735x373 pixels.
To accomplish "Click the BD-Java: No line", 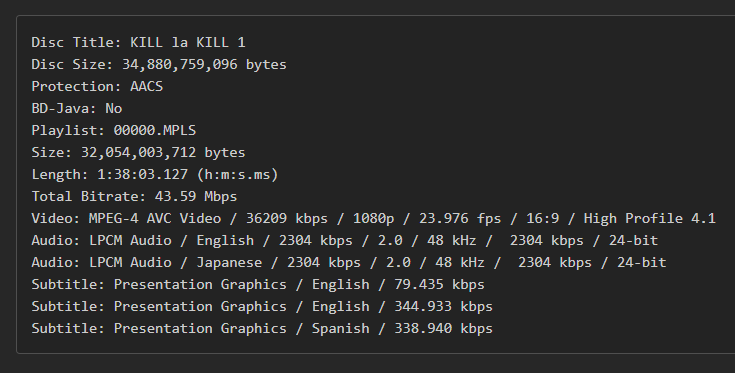I will click(x=77, y=108).
